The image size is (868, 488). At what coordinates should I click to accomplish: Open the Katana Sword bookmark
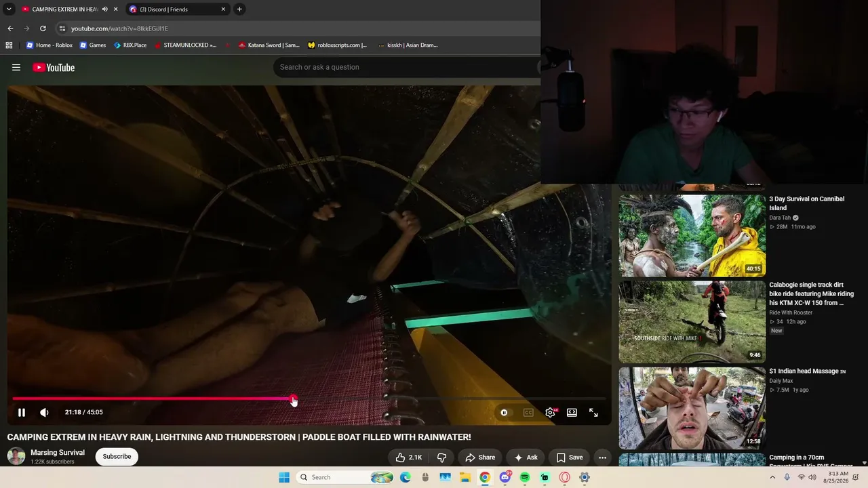269,45
